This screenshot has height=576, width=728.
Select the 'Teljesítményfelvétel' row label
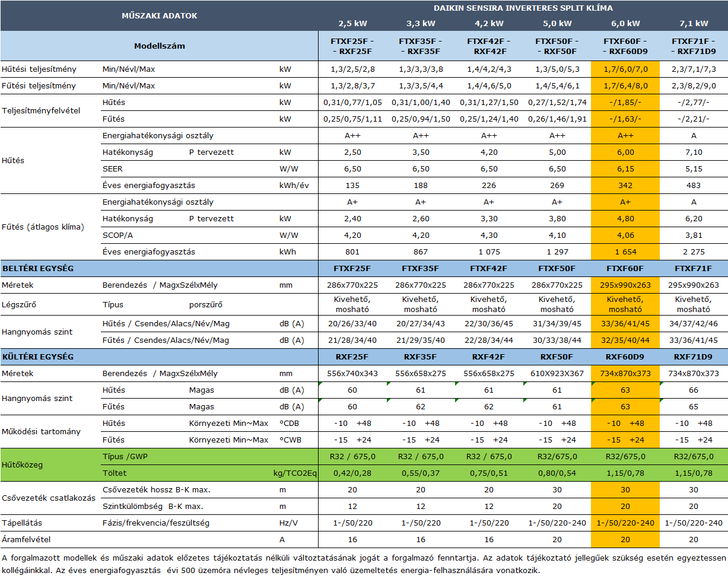(41, 110)
